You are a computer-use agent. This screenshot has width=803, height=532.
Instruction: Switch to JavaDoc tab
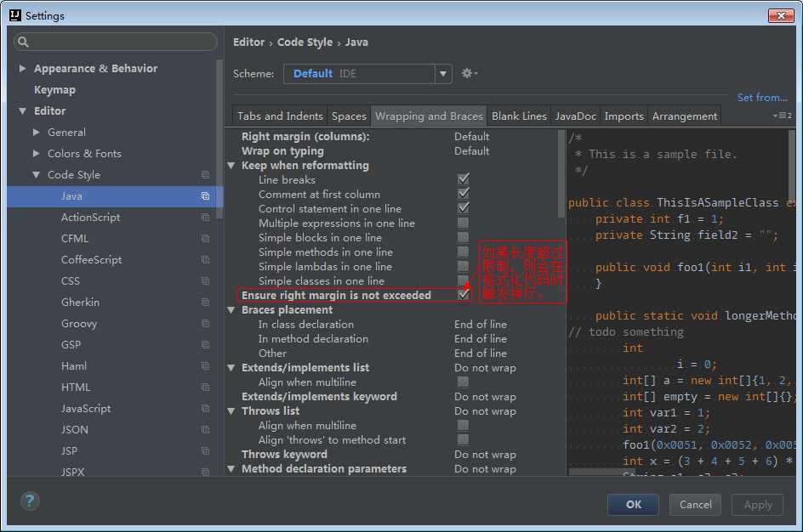coord(576,116)
